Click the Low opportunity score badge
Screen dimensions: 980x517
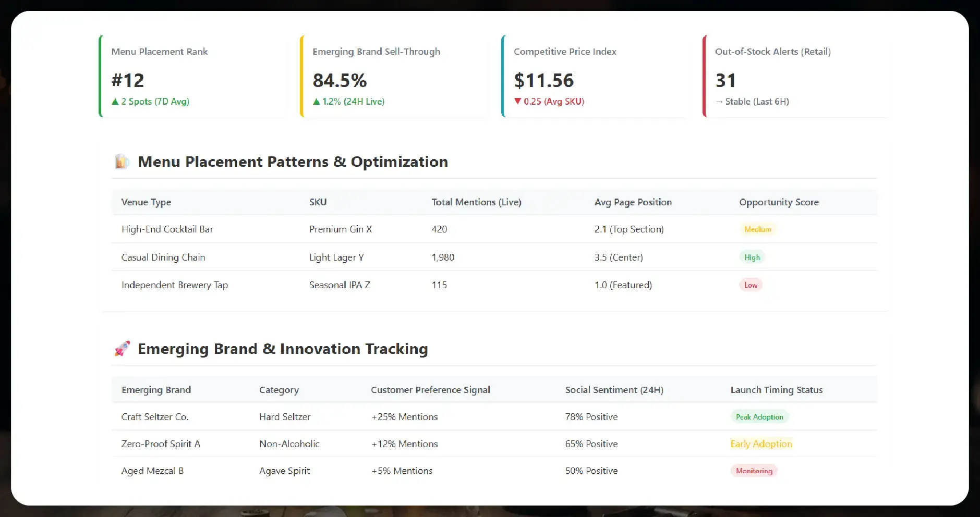[x=751, y=285]
